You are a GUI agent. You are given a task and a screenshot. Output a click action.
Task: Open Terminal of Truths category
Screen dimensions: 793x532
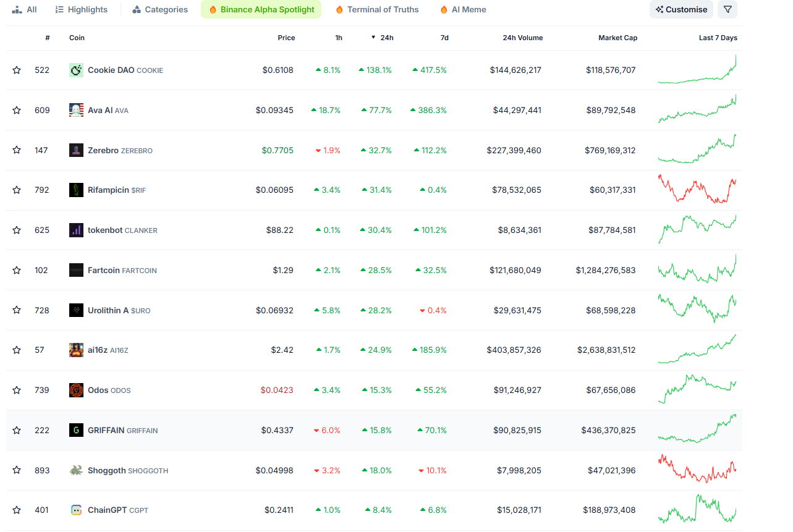coord(377,9)
